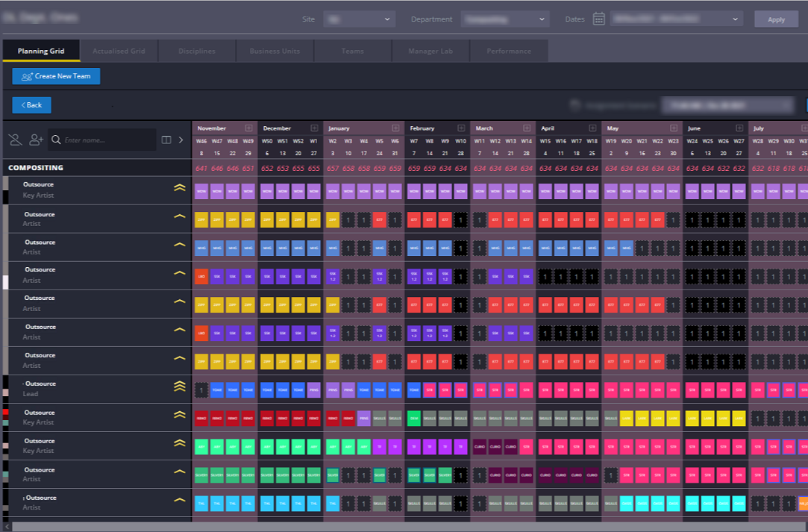
Task: Click the Outsource Lead row name
Action: (40, 384)
